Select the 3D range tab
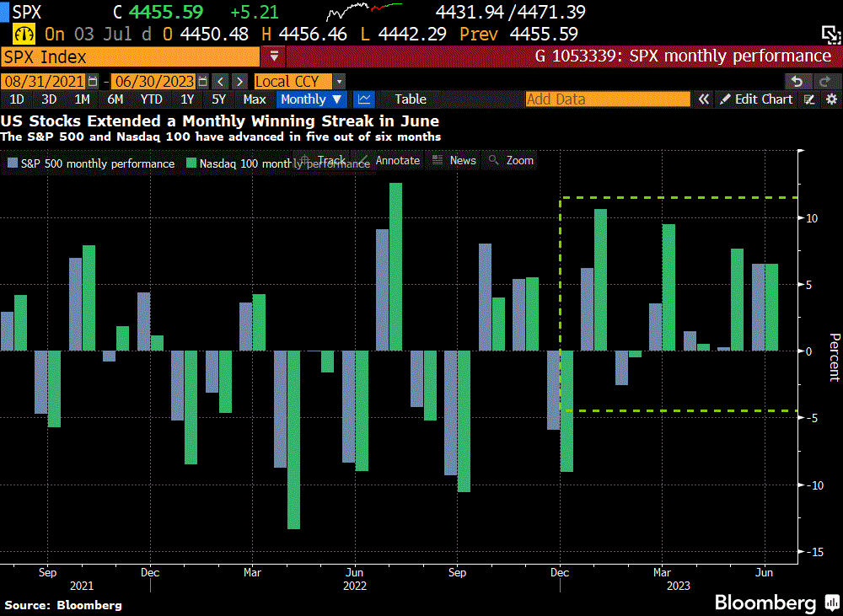Viewport: 843px width, 616px height. click(49, 99)
